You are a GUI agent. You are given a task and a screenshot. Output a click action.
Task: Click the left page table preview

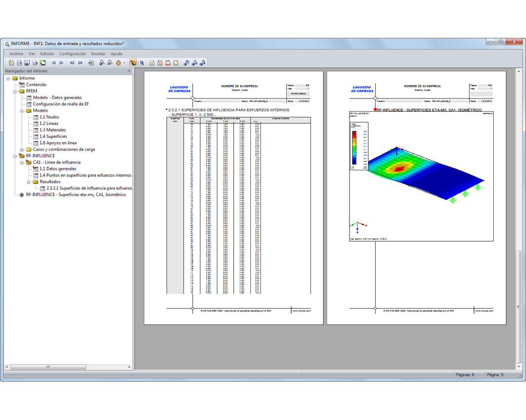239,206
